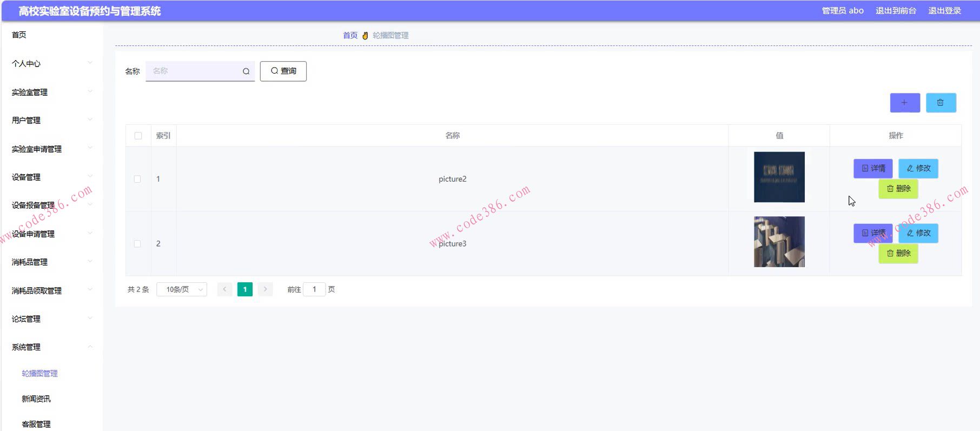This screenshot has width=980, height=431.
Task: Click the 索引 column header
Action: tap(163, 136)
